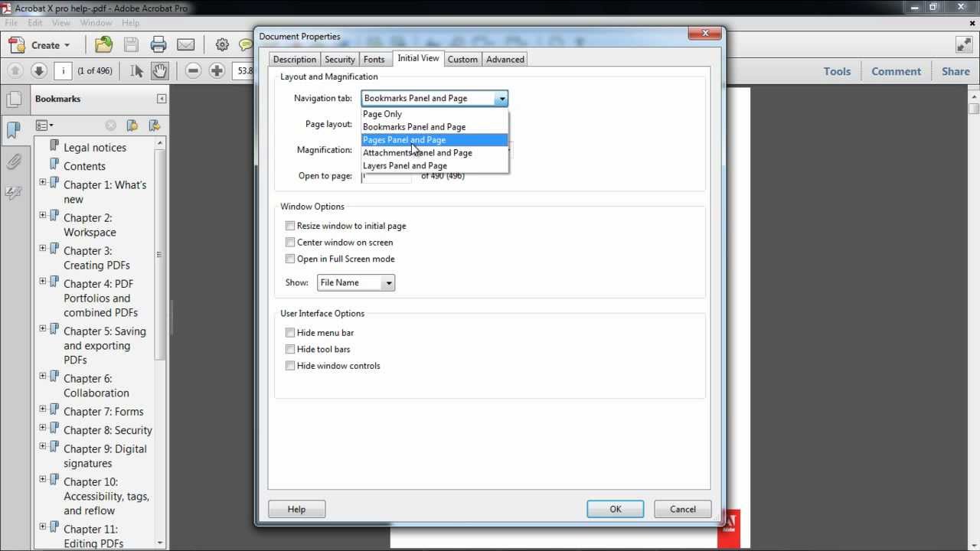Viewport: 980px width, 551px height.
Task: Switch to the Advanced tab
Action: tap(505, 59)
